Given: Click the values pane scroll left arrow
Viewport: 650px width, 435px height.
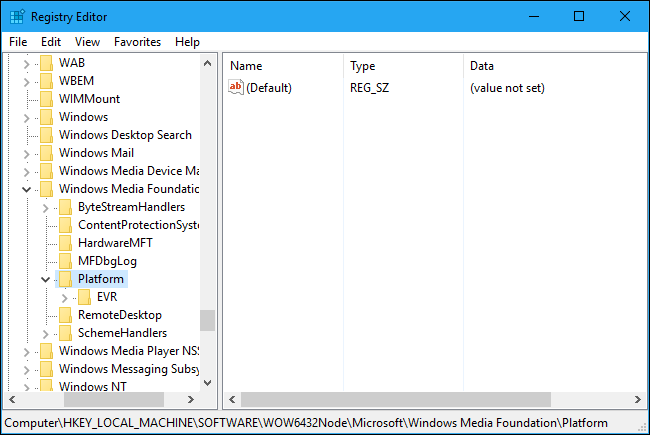Looking at the screenshot, I should [232, 399].
